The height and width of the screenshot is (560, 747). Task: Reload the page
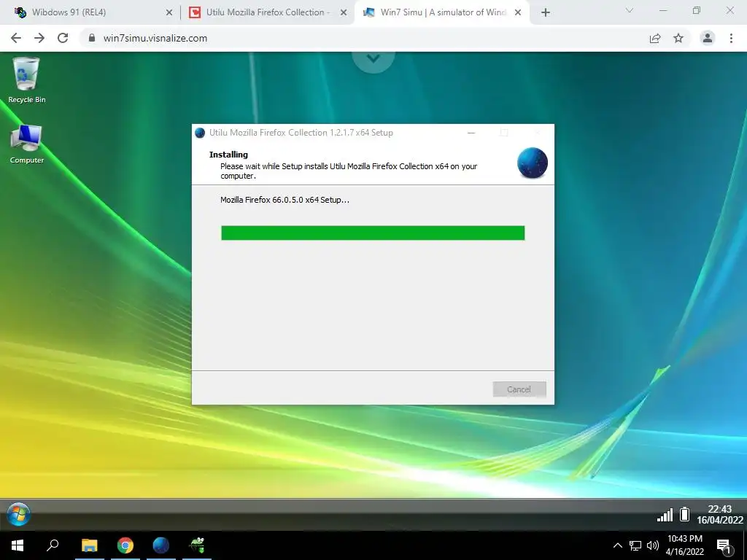click(x=63, y=38)
